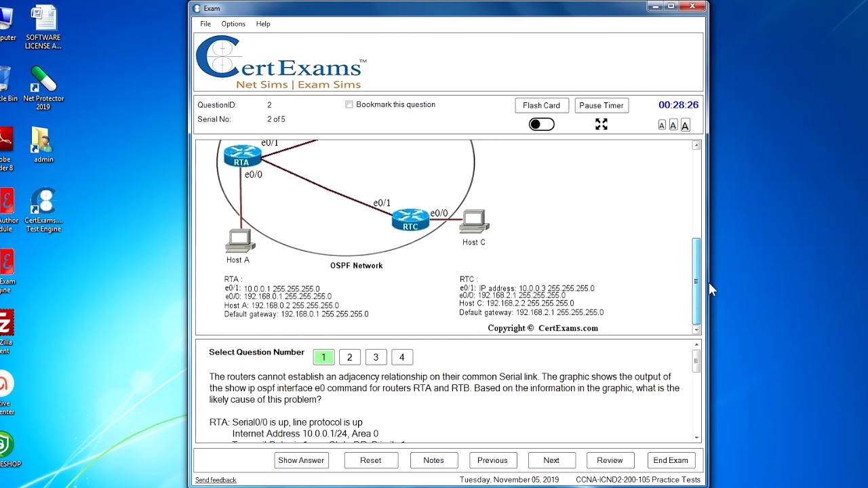868x488 pixels.
Task: Go to the Next question
Action: (x=551, y=460)
